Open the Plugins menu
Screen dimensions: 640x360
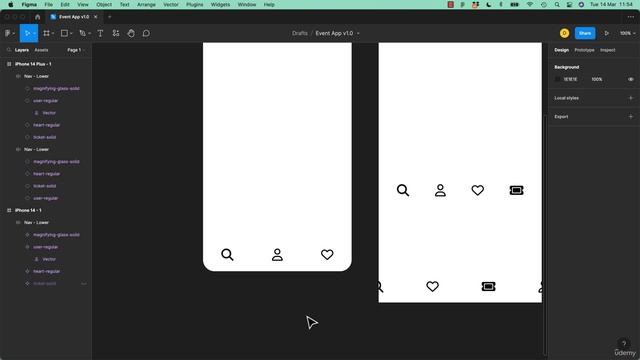(x=194, y=4)
